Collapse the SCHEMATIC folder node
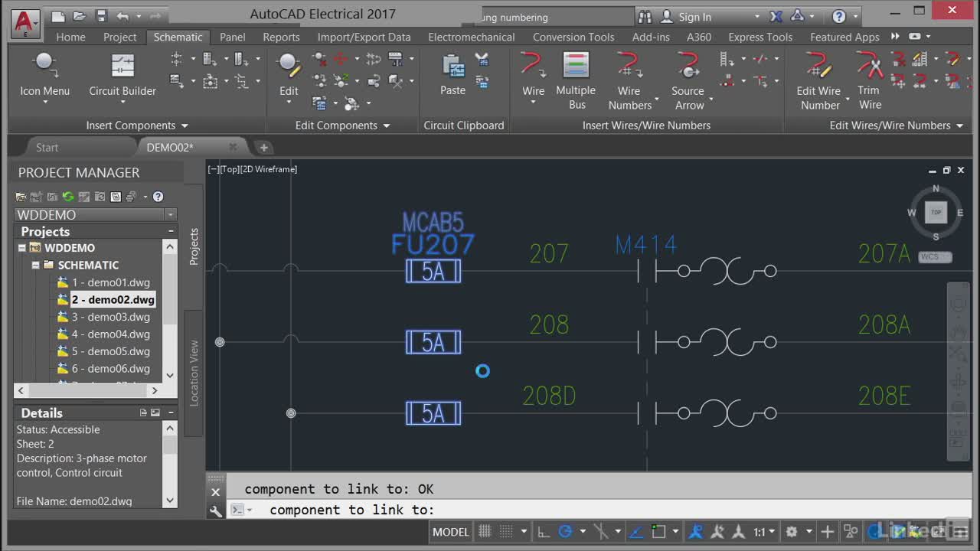The width and height of the screenshot is (980, 551). tap(36, 265)
